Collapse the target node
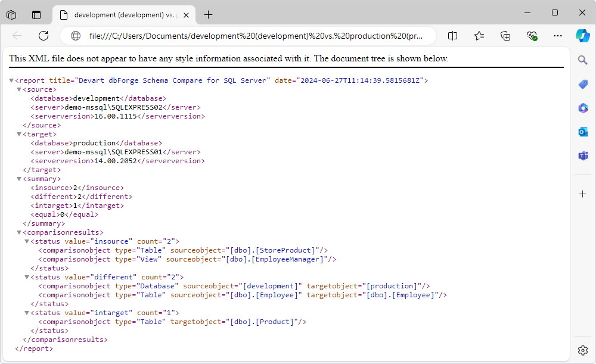Screen dimensions: 596x364 (x=19, y=134)
